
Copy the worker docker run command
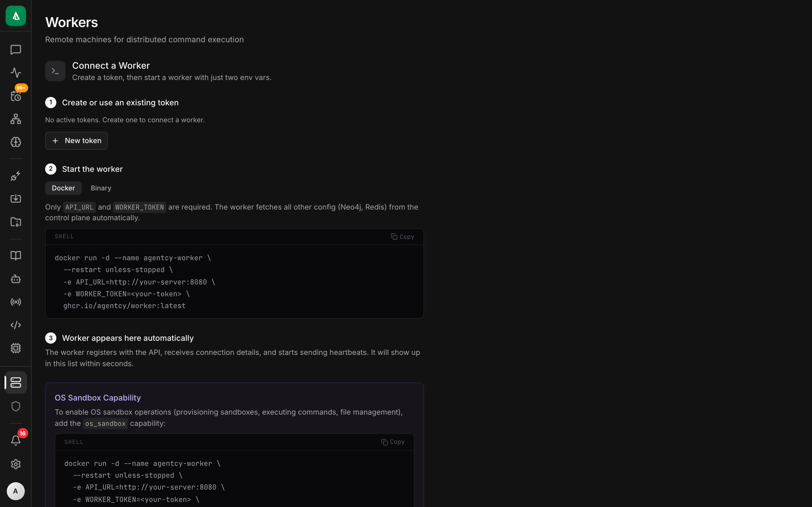(x=402, y=236)
